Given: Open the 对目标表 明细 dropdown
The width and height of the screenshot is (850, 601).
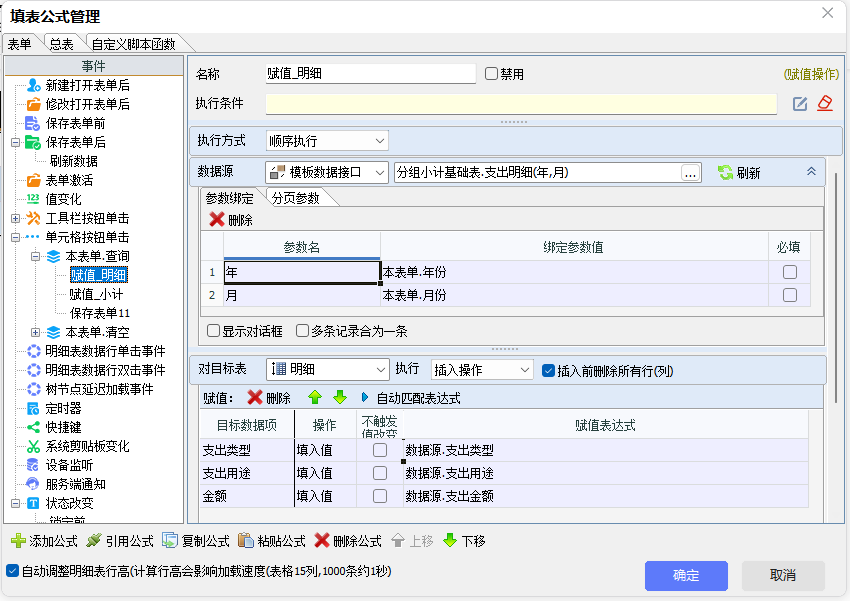Looking at the screenshot, I should pyautogui.click(x=327, y=370).
